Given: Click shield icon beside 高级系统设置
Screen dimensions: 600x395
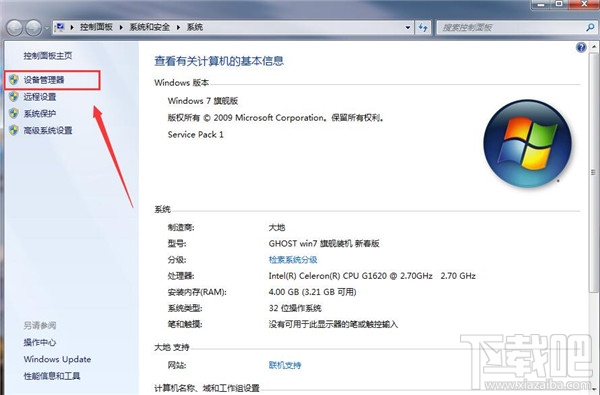Looking at the screenshot, I should pos(14,130).
